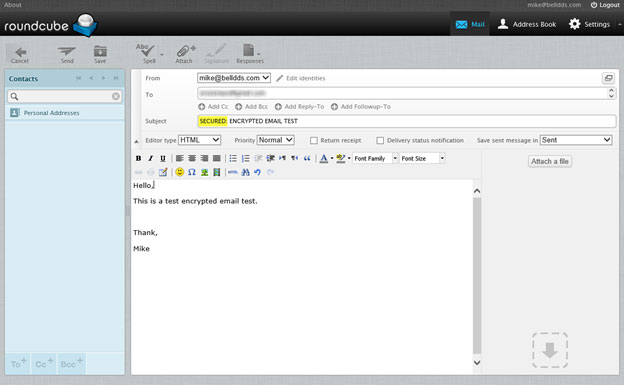Cancel composing the message
The width and height of the screenshot is (624, 385).
[20, 55]
